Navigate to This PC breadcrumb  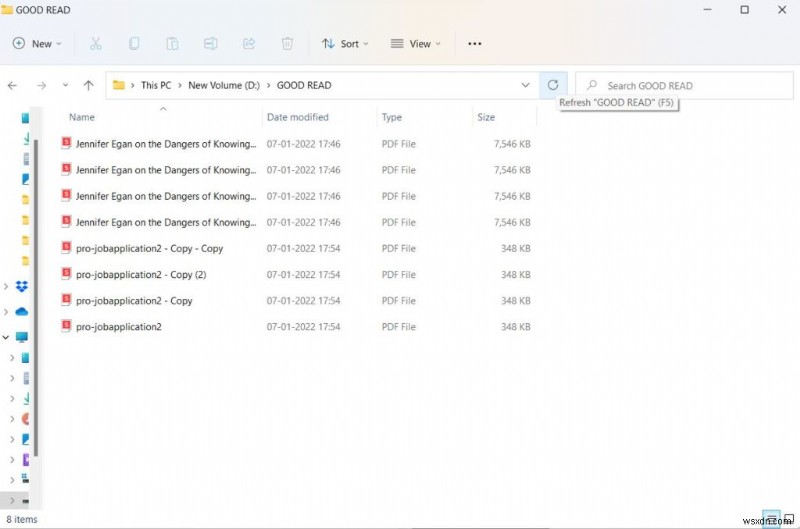(156, 85)
